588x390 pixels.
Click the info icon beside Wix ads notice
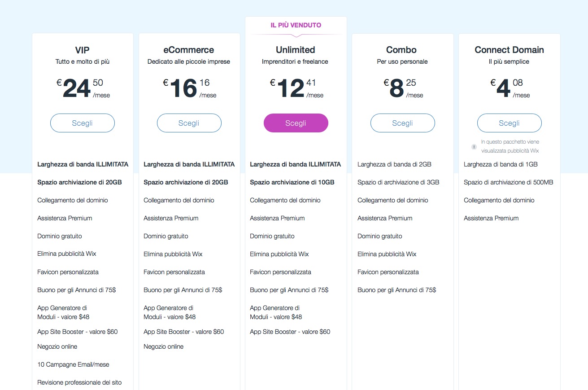point(474,147)
